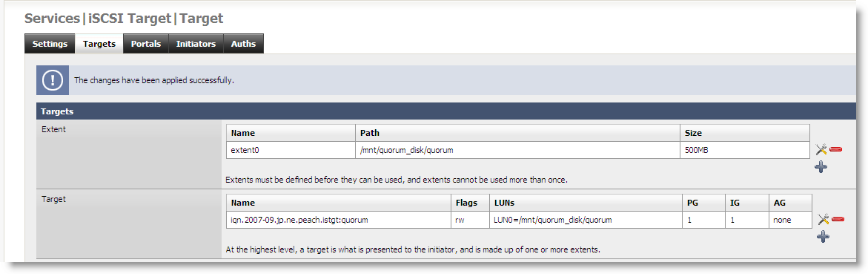
Task: Edit extent0 using the wrench icon
Action: (x=821, y=150)
